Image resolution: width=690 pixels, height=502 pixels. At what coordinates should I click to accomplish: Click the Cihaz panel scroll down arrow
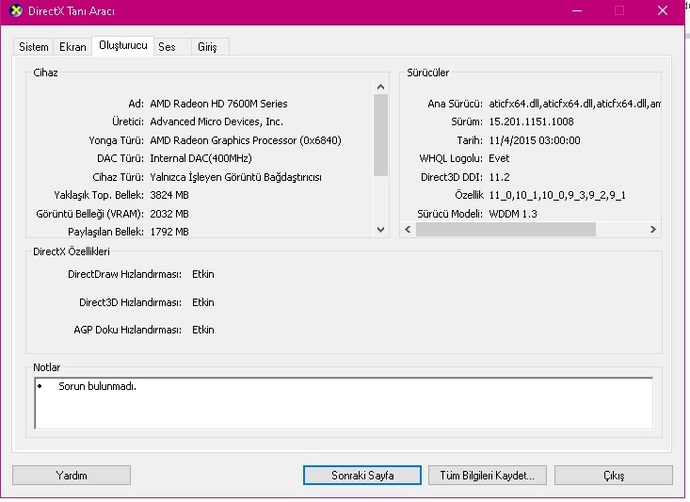pyautogui.click(x=381, y=230)
